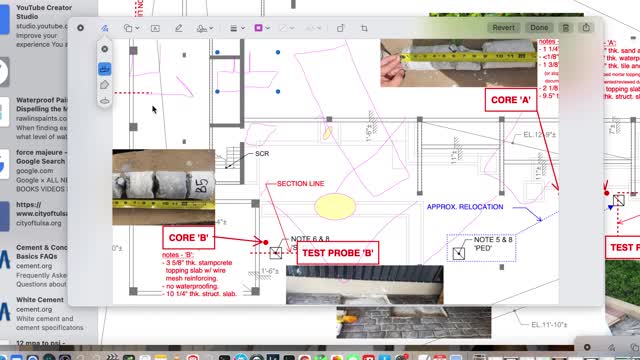Open the Fill Color swatch
The width and height of the screenshot is (640, 360).
[x=283, y=28]
